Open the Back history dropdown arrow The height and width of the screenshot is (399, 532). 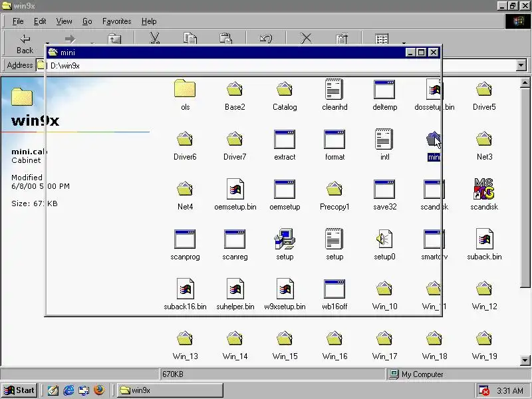click(x=47, y=43)
